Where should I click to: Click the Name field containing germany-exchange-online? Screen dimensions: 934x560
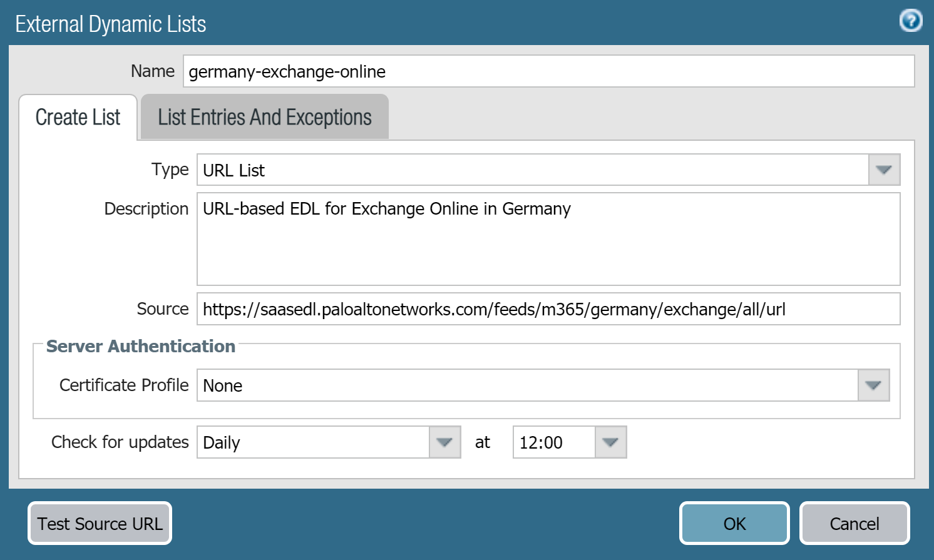[548, 71]
